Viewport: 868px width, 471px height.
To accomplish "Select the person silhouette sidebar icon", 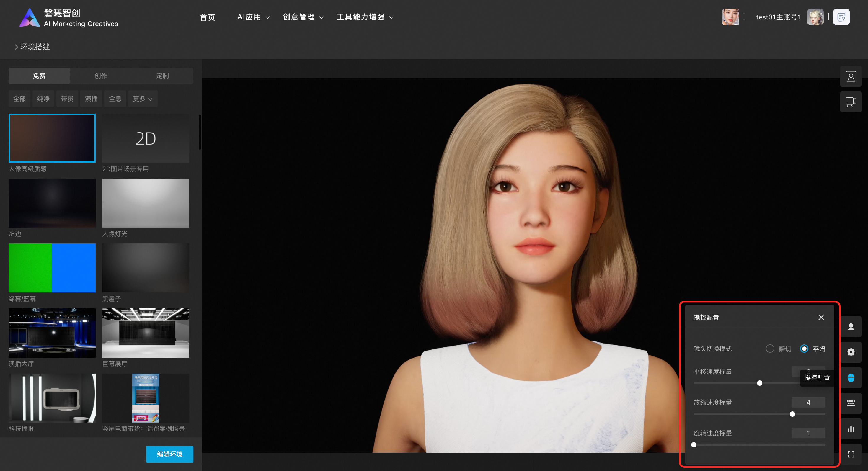I will click(x=851, y=326).
